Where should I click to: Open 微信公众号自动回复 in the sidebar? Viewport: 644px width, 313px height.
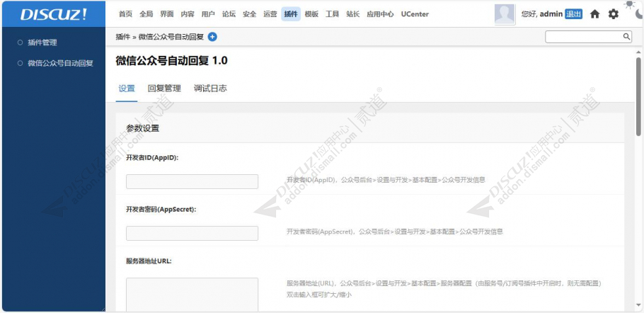point(60,63)
